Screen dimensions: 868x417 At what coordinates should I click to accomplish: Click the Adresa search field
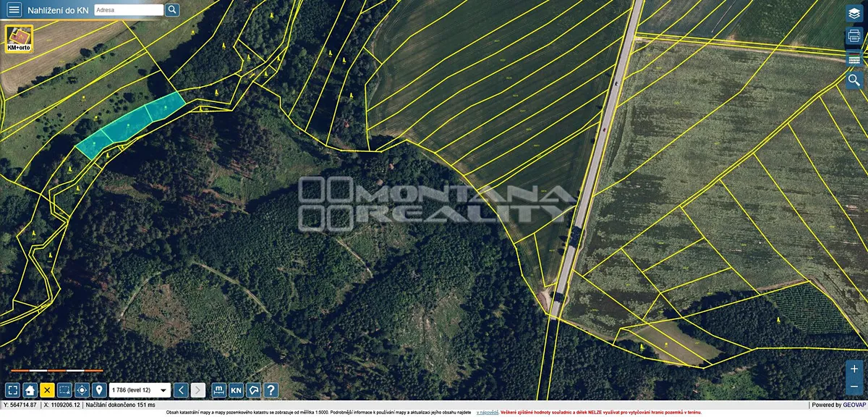[128, 10]
